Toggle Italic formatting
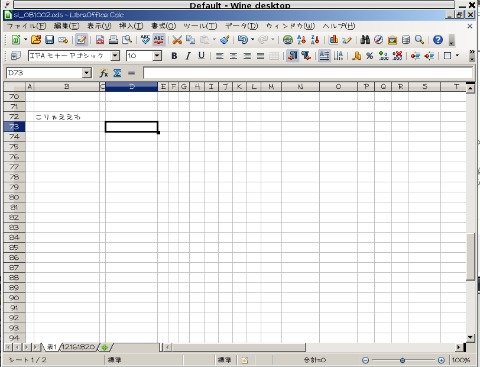Image resolution: width=480 pixels, height=367 pixels. point(188,56)
